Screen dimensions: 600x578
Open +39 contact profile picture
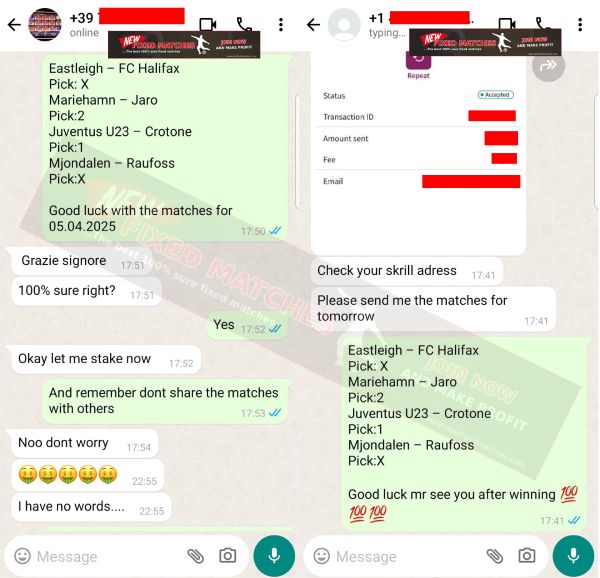(x=45, y=24)
